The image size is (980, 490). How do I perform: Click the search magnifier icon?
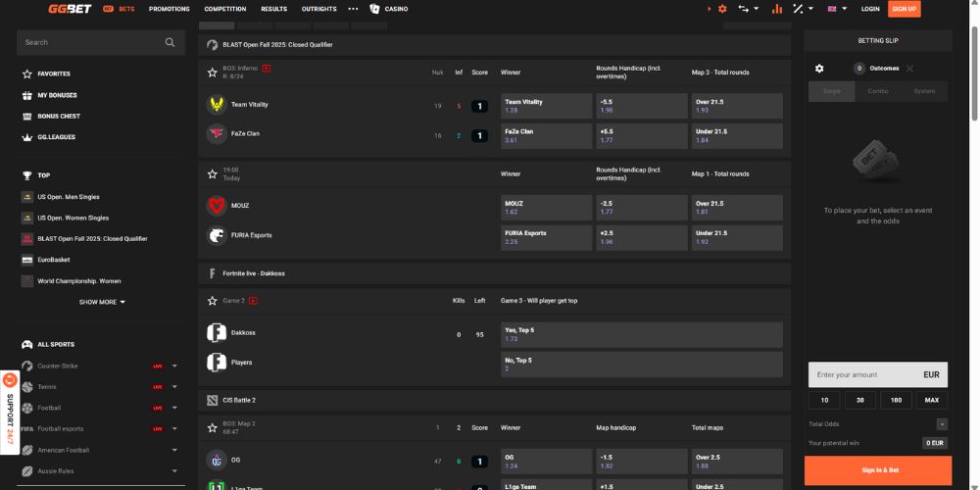pos(170,42)
